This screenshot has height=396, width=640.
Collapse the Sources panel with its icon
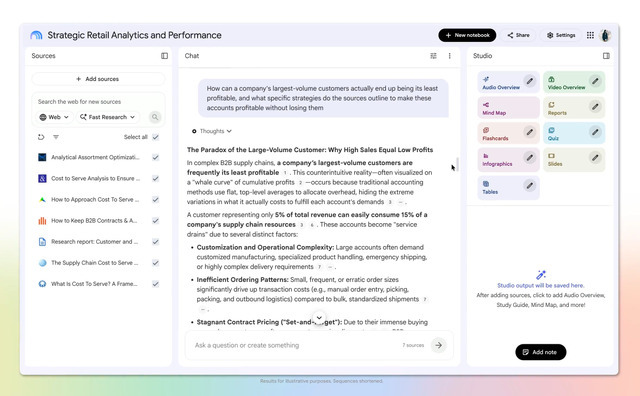pyautogui.click(x=164, y=56)
